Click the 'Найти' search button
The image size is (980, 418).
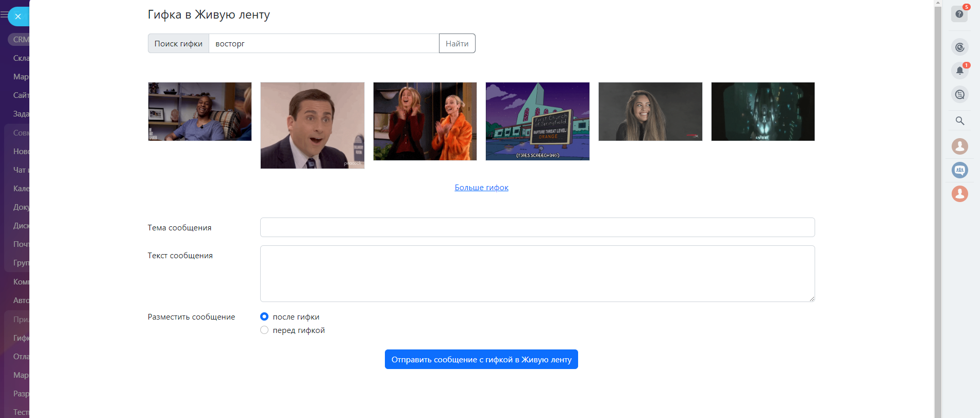point(457,43)
